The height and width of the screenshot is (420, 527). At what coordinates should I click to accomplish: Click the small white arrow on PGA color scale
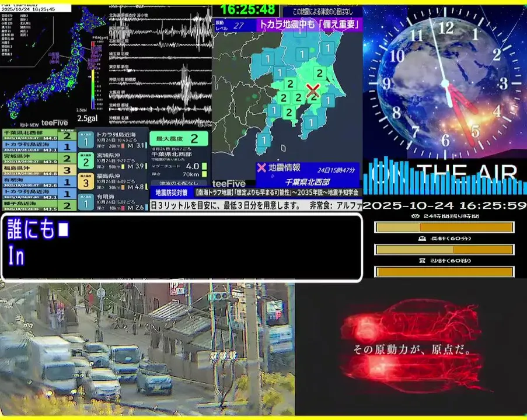click(90, 76)
